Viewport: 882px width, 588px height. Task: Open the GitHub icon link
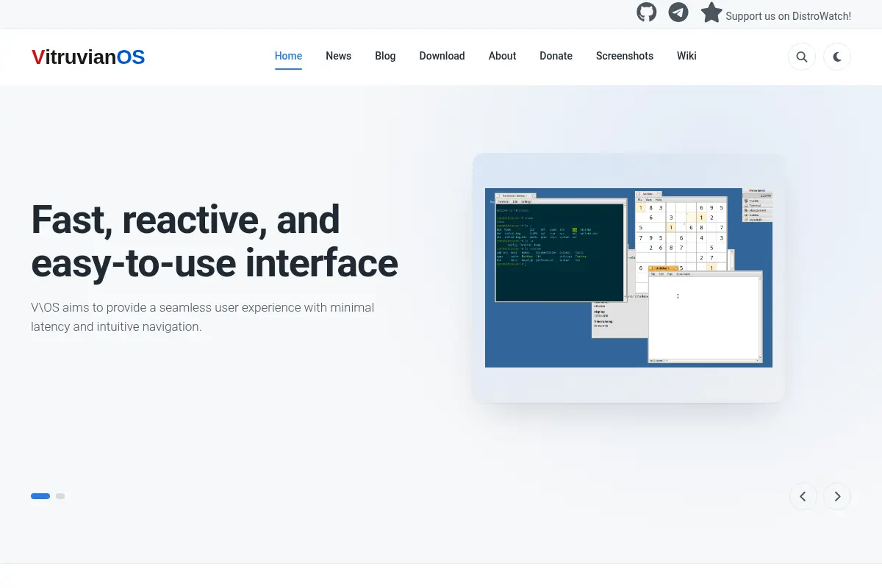(646, 12)
